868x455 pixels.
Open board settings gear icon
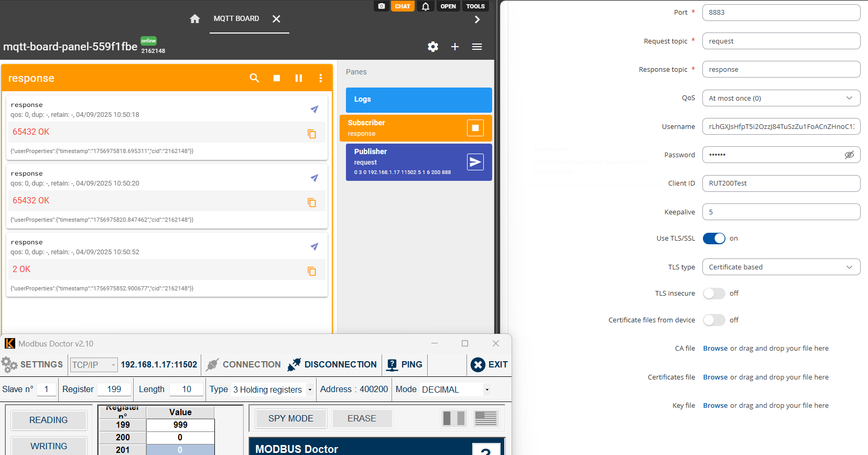click(x=433, y=47)
